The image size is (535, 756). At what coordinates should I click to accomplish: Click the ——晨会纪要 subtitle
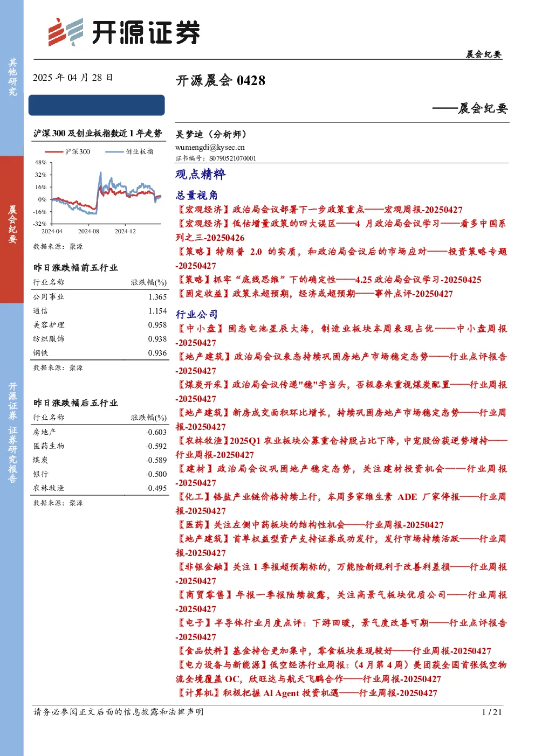[470, 108]
